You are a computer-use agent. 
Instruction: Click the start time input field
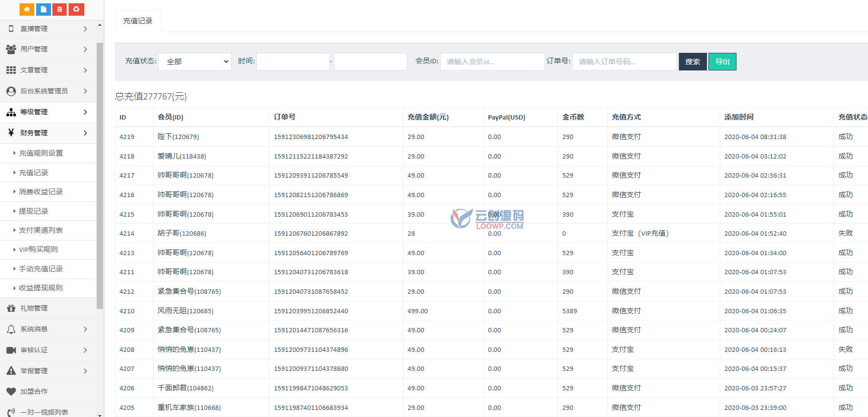pos(293,61)
